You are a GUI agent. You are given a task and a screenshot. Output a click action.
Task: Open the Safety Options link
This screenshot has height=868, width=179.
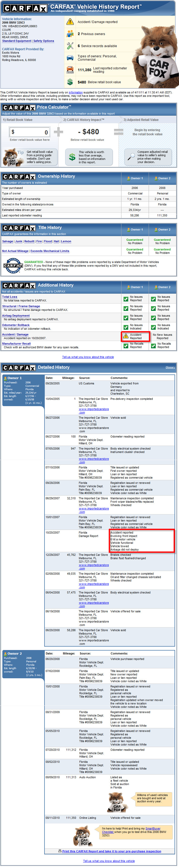44,41
